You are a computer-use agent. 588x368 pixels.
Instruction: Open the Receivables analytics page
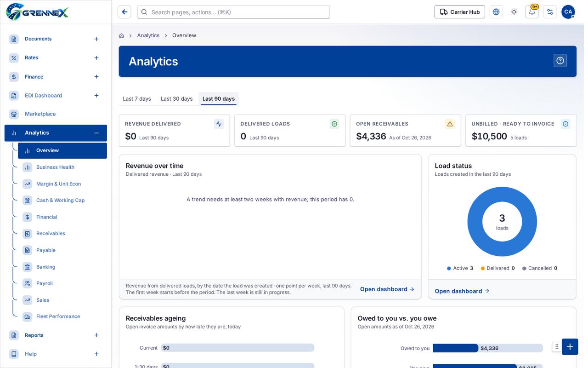(62, 234)
